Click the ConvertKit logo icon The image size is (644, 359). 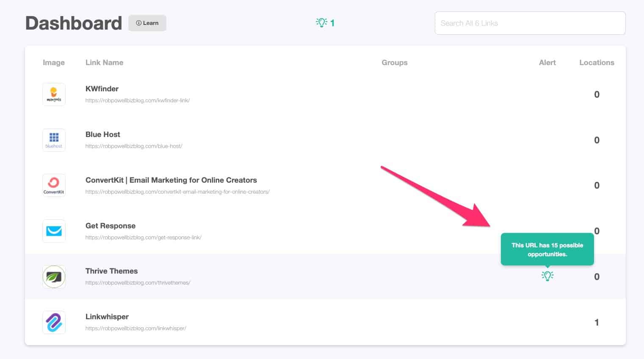click(x=54, y=185)
